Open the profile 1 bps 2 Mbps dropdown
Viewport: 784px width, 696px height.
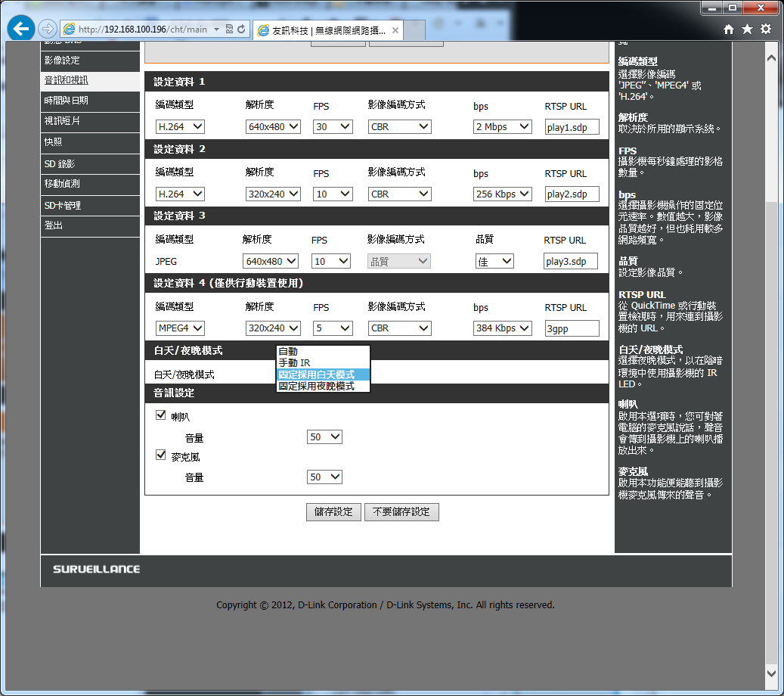pos(502,127)
